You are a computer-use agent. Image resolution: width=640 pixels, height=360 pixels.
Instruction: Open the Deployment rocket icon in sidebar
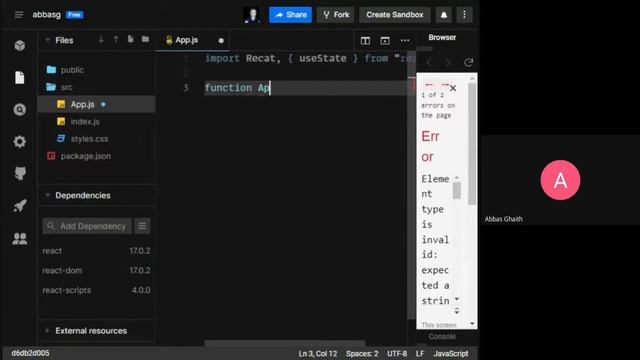[x=20, y=206]
